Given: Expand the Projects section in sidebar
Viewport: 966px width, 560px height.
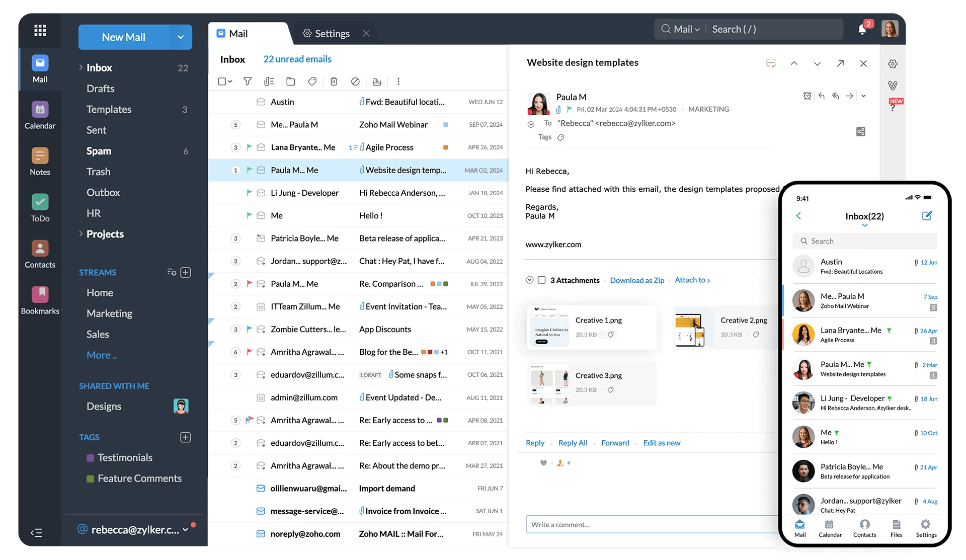Looking at the screenshot, I should pos(80,233).
